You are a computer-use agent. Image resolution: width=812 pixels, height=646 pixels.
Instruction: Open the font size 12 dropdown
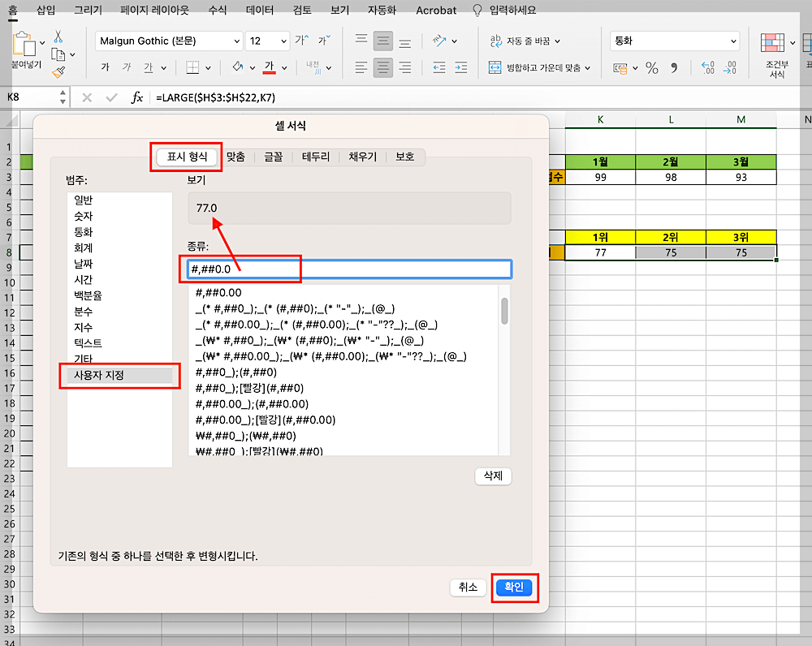click(283, 41)
